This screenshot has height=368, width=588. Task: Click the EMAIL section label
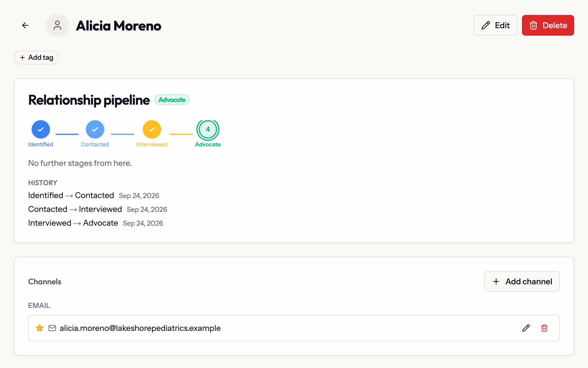click(x=39, y=306)
